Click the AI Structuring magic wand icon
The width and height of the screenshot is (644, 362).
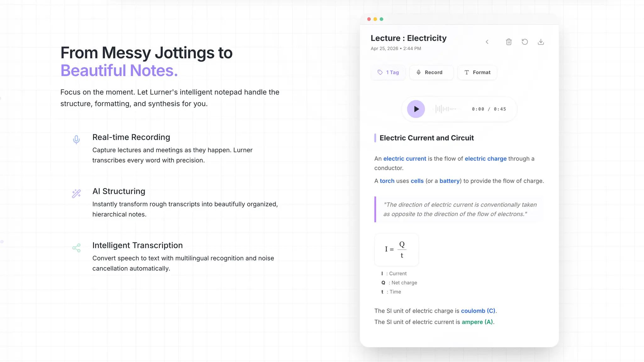coord(76,194)
